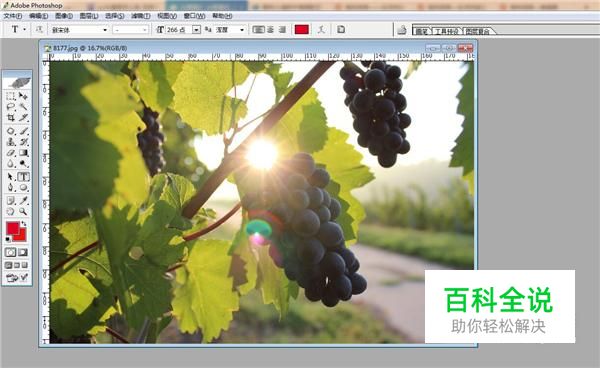Switch to full screen mode
This screenshot has height=368, width=600.
pos(25,265)
